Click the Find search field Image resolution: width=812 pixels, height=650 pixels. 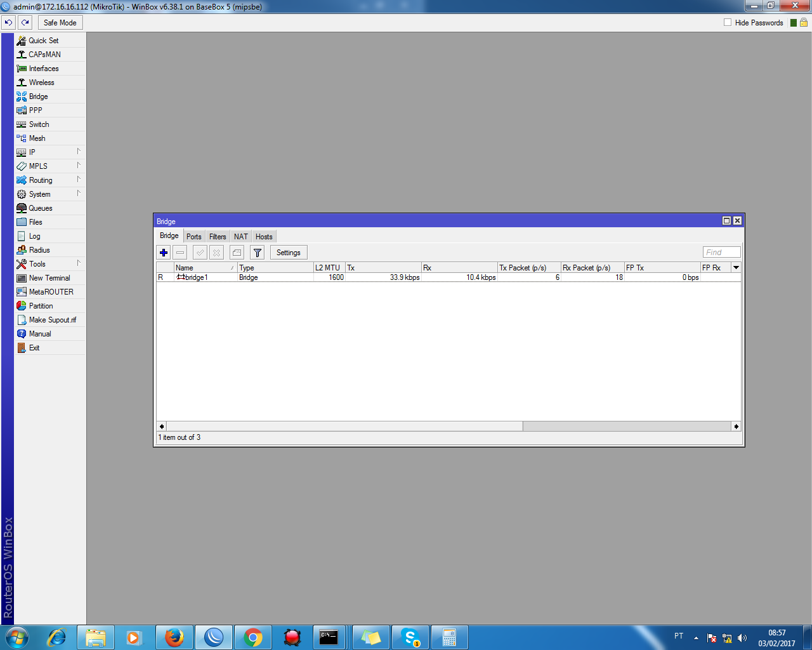(x=721, y=252)
